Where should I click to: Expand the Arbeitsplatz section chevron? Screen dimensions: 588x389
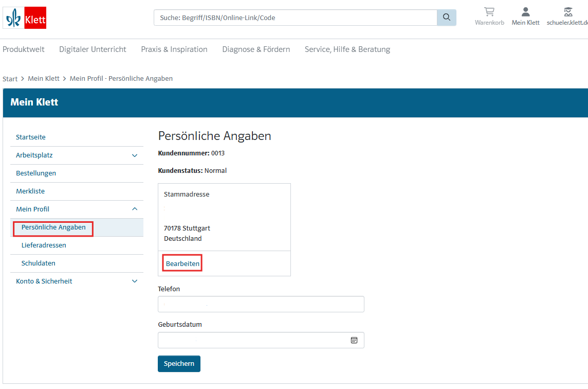coord(135,155)
